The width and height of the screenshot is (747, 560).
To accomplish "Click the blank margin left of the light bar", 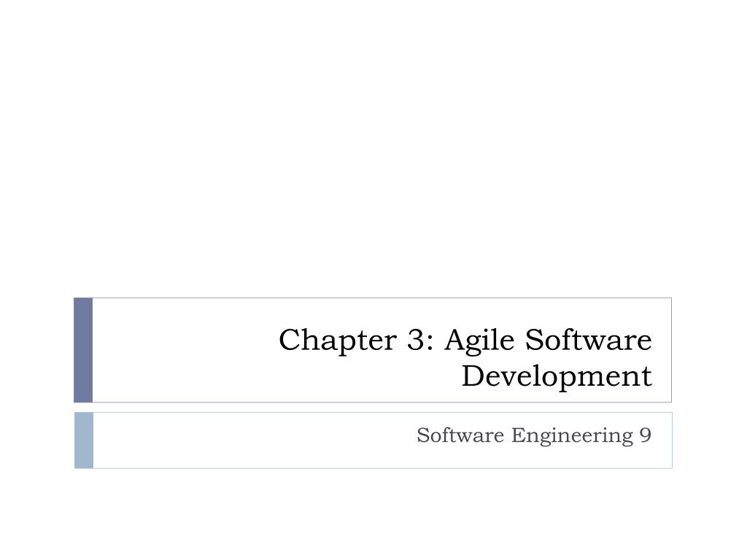I will 36,440.
